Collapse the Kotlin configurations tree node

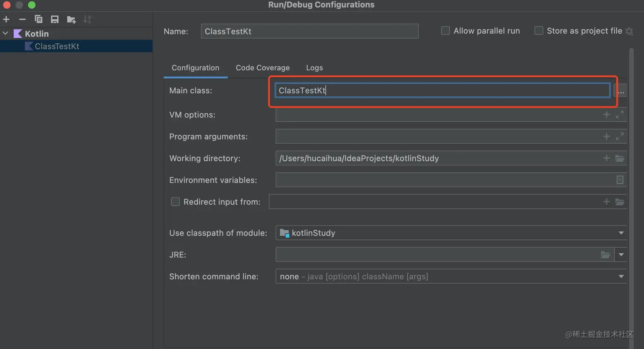point(6,33)
